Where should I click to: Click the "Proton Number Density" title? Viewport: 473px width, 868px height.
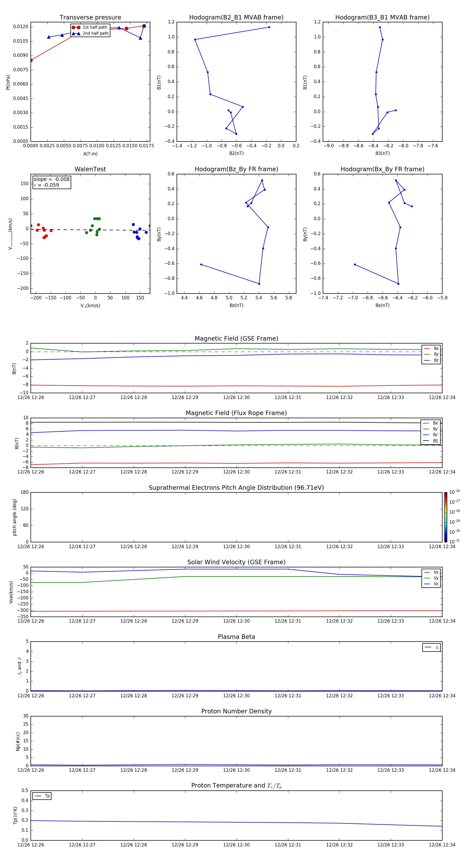(x=236, y=711)
